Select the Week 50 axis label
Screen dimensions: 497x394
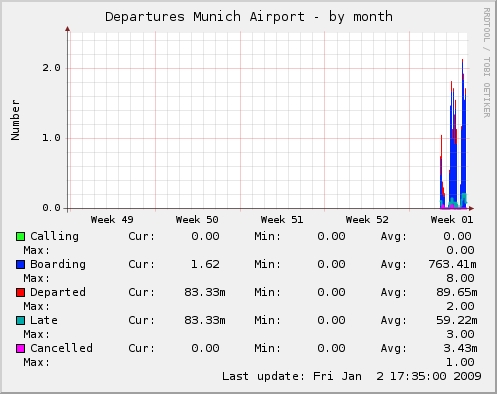197,220
